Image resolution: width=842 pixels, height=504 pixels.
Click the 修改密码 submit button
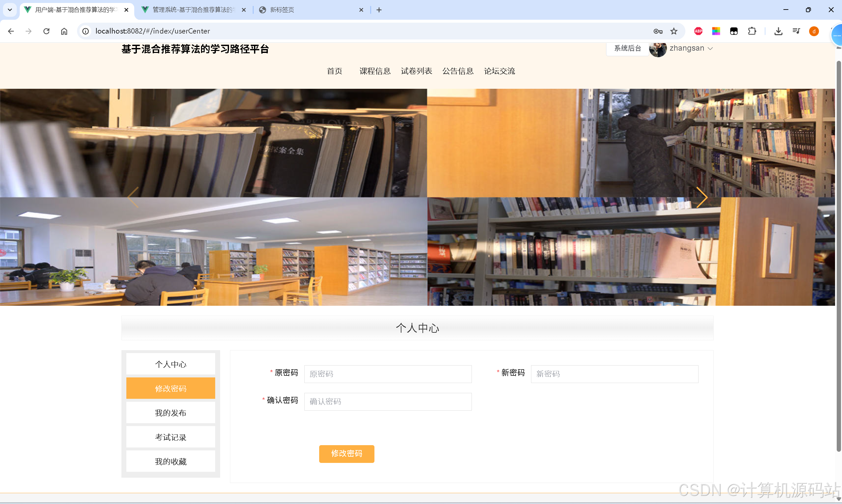[346, 453]
